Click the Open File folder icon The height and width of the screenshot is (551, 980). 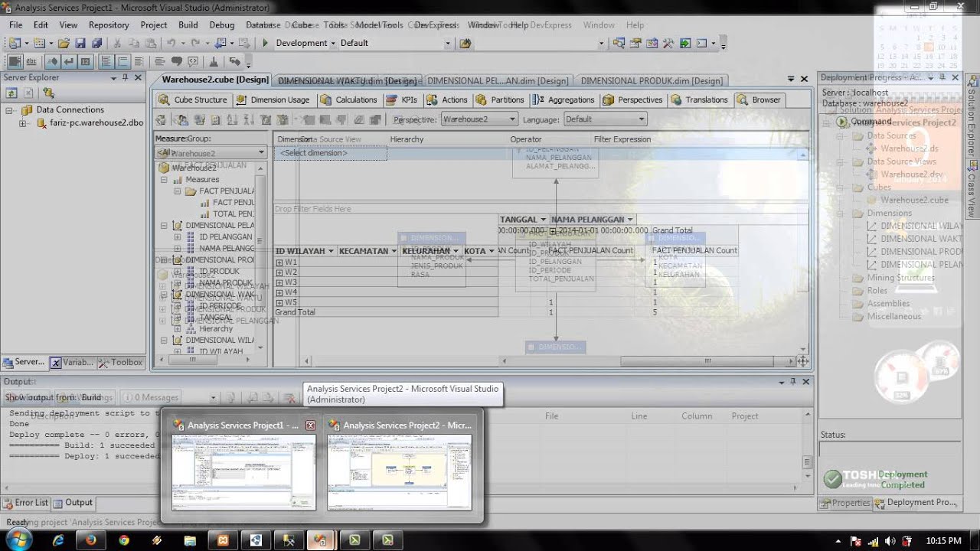coord(64,44)
